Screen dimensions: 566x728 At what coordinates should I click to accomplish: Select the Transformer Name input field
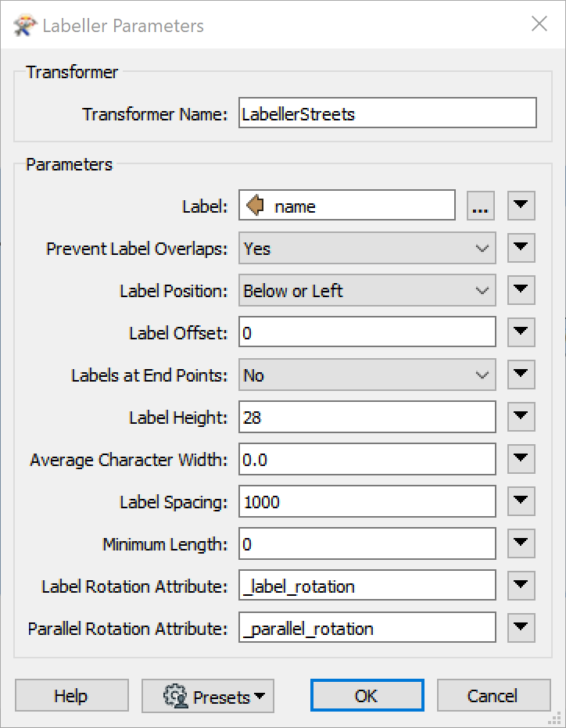388,113
